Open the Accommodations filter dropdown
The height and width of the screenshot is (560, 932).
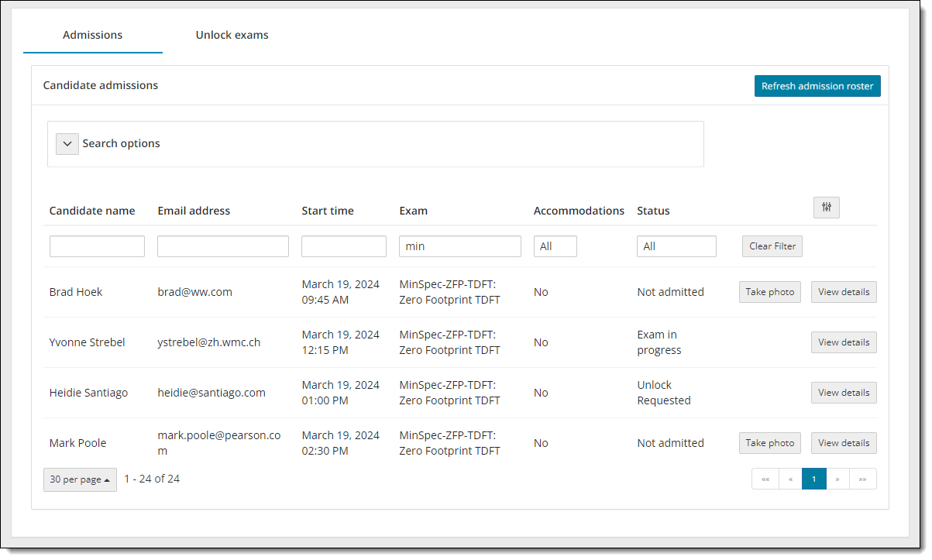click(x=555, y=246)
